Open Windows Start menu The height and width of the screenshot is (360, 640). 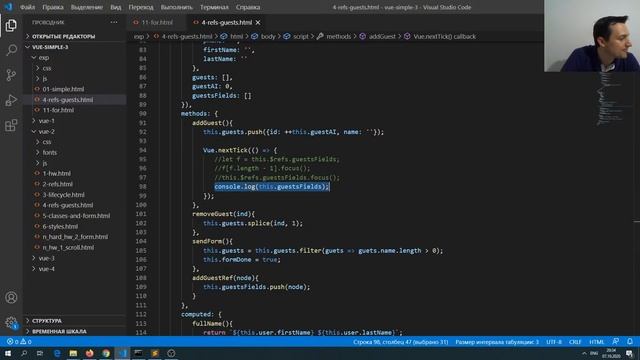(x=8, y=353)
